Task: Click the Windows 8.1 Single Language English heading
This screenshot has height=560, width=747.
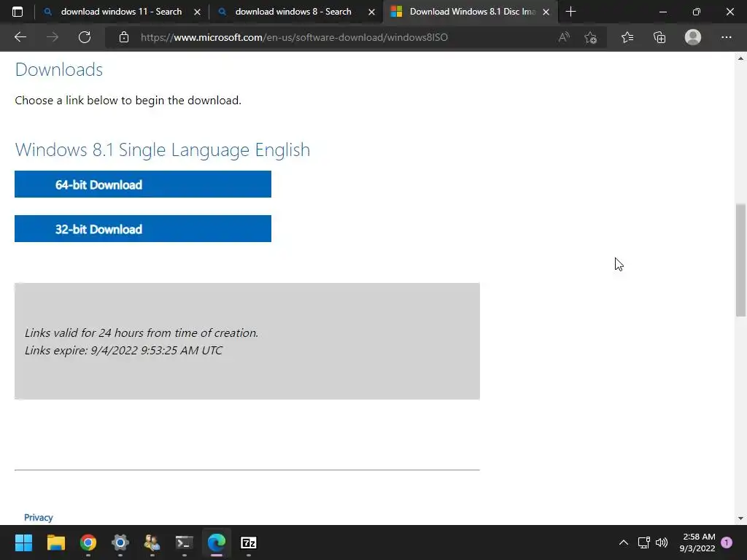Action: (163, 149)
